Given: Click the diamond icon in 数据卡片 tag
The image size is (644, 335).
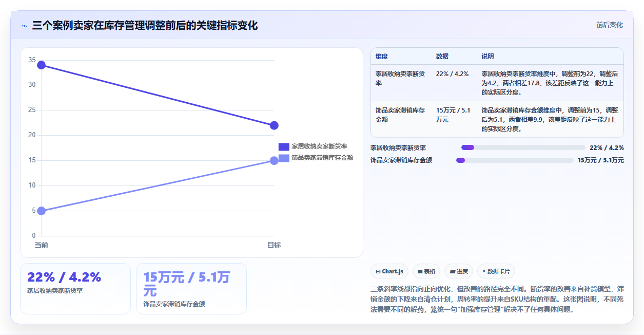Looking at the screenshot, I should [x=484, y=271].
